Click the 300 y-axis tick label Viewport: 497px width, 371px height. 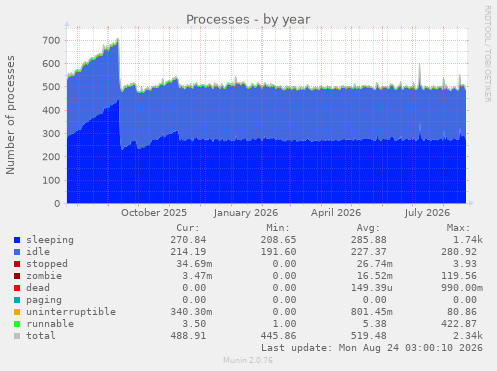tap(51, 134)
